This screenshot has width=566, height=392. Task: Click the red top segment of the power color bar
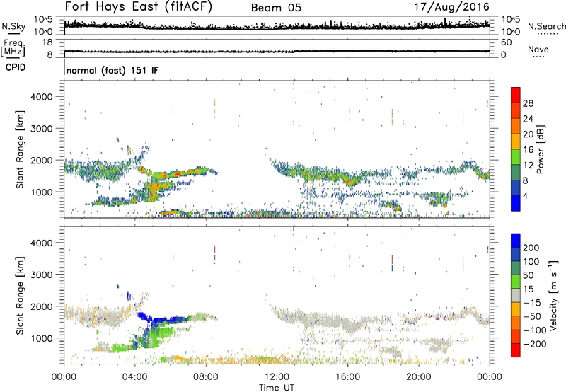click(x=516, y=95)
